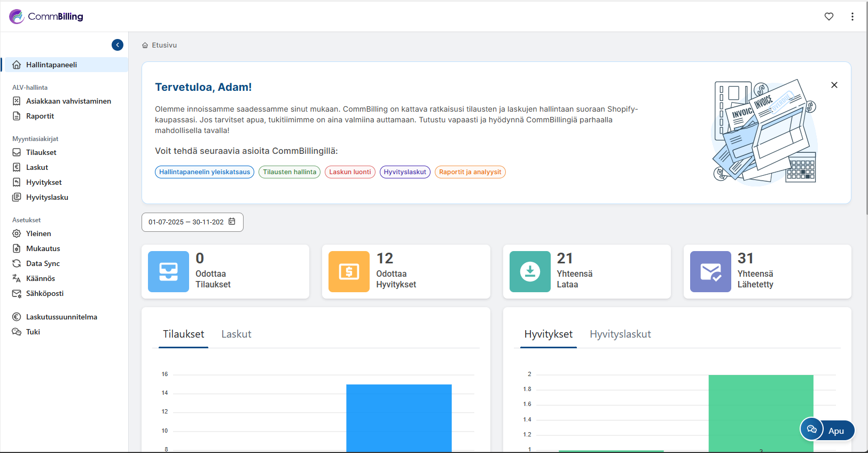Viewport: 868px width, 453px height.
Task: Open the Apu help chat button
Action: [x=827, y=430]
